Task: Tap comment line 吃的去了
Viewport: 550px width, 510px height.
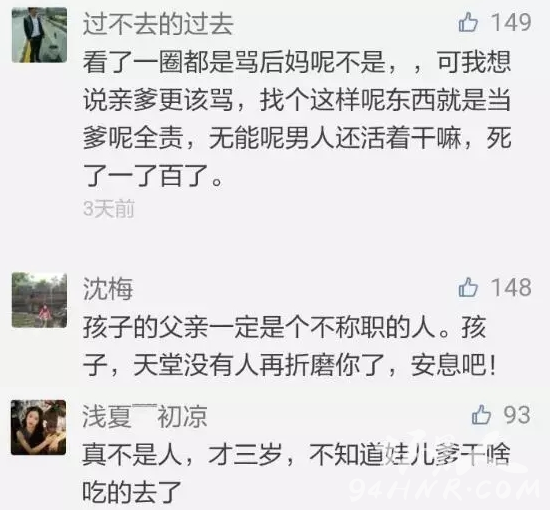Action: point(132,492)
